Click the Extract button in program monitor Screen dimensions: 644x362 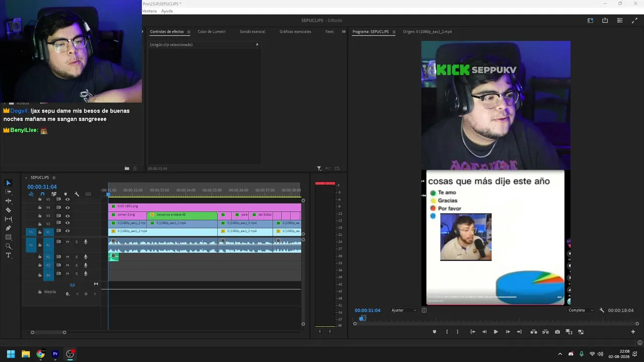click(x=545, y=332)
